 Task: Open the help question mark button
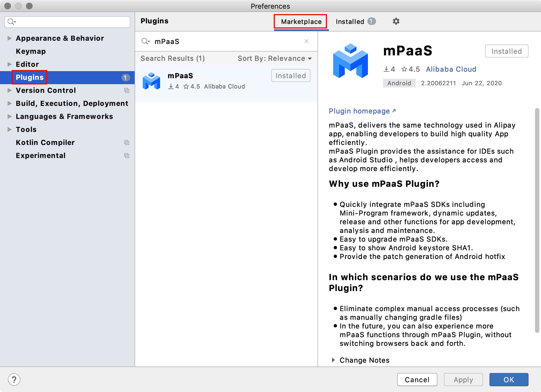[x=14, y=380]
